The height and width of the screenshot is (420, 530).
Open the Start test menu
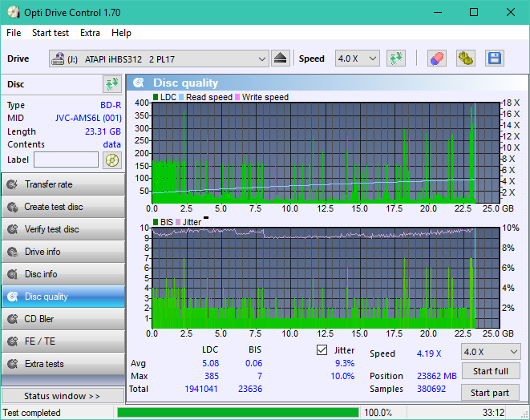(x=51, y=33)
